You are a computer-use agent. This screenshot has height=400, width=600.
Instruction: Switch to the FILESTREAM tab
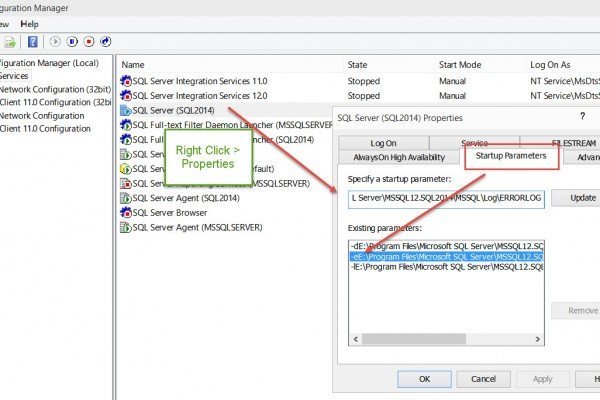560,143
